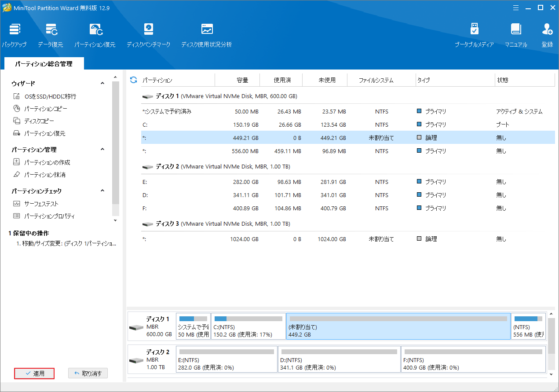Sort by the 使用済 column header
The height and width of the screenshot is (392, 559).
click(x=282, y=81)
